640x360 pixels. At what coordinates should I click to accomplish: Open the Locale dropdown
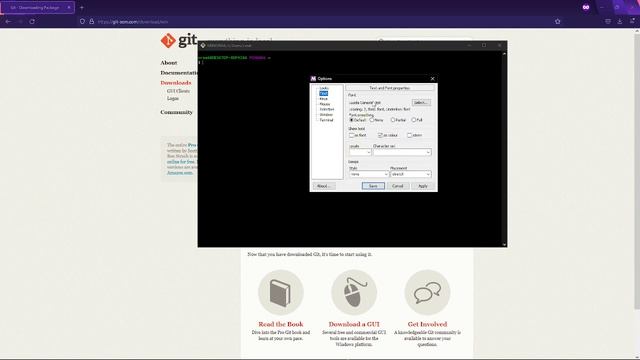tap(360, 152)
